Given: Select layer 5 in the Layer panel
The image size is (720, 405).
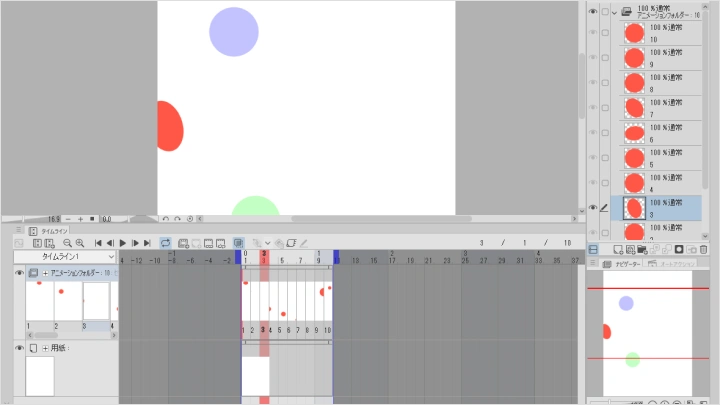Looking at the screenshot, I should pos(661,158).
